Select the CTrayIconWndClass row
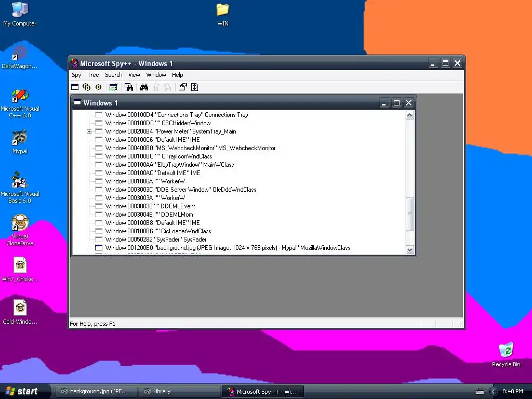 point(158,156)
